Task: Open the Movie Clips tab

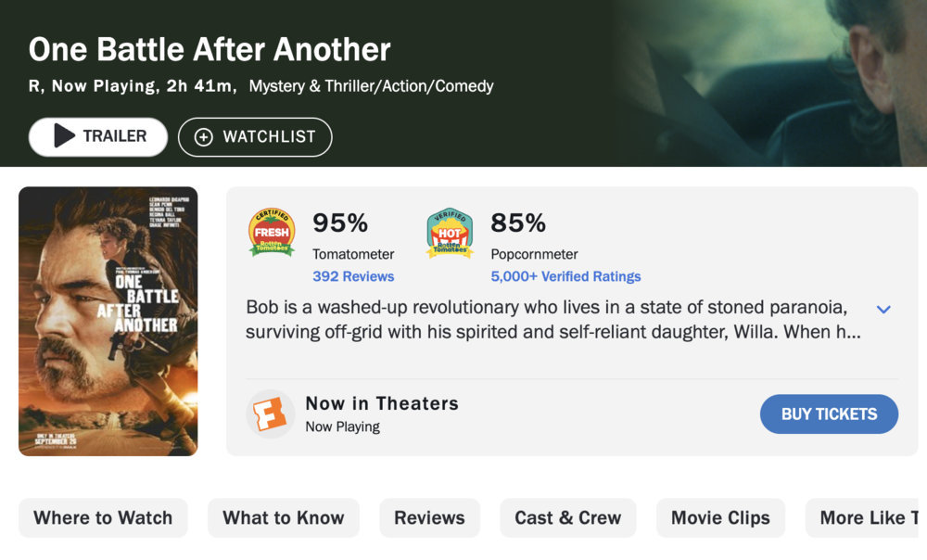Action: click(x=720, y=518)
